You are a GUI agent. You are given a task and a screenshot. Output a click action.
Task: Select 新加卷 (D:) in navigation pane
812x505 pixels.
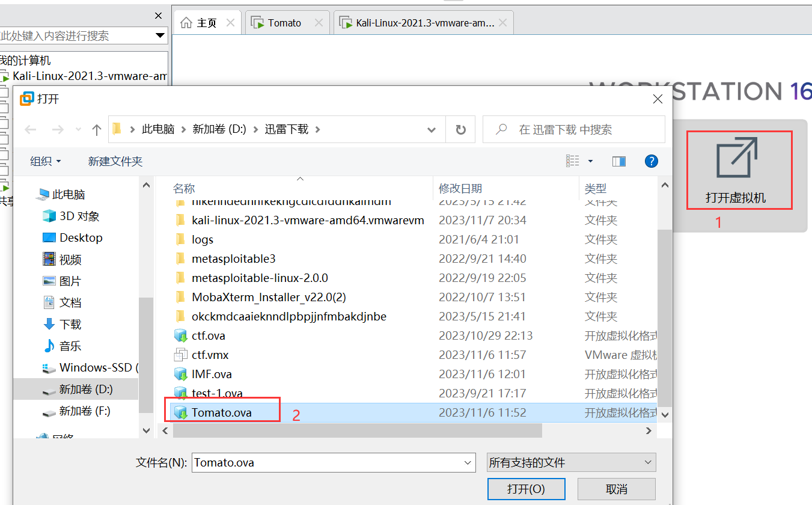(x=77, y=389)
